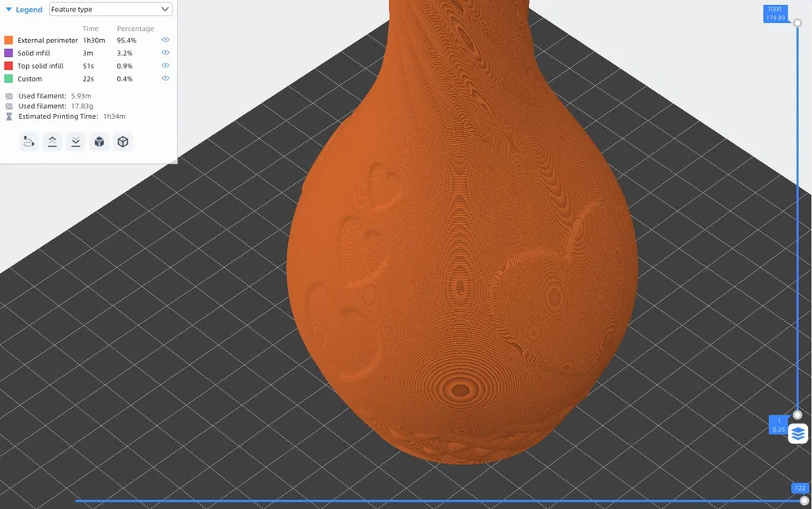
Task: Click the solid cube view icon
Action: [x=99, y=142]
